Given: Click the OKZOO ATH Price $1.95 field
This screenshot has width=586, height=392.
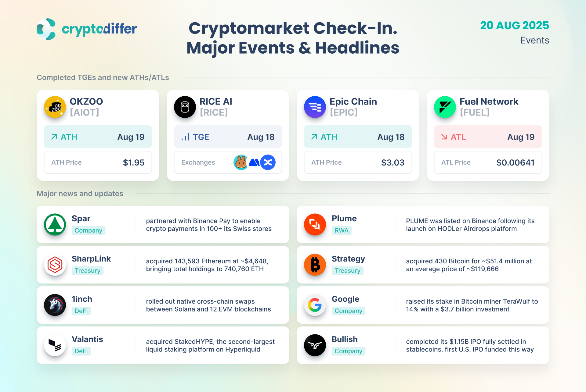Looking at the screenshot, I should tap(98, 162).
